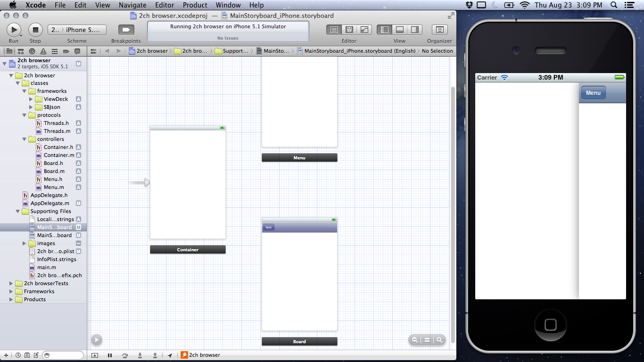
Task: Collapse the protocols group
Action: [x=25, y=115]
